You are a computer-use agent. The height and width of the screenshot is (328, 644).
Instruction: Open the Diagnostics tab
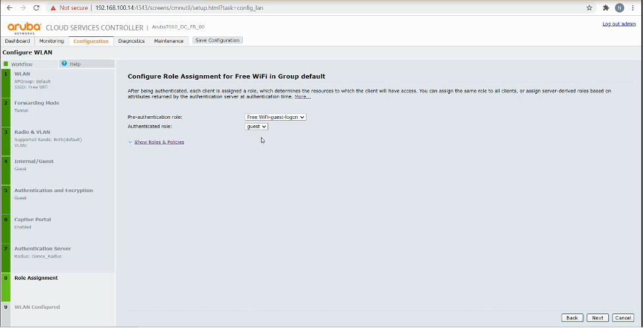131,41
